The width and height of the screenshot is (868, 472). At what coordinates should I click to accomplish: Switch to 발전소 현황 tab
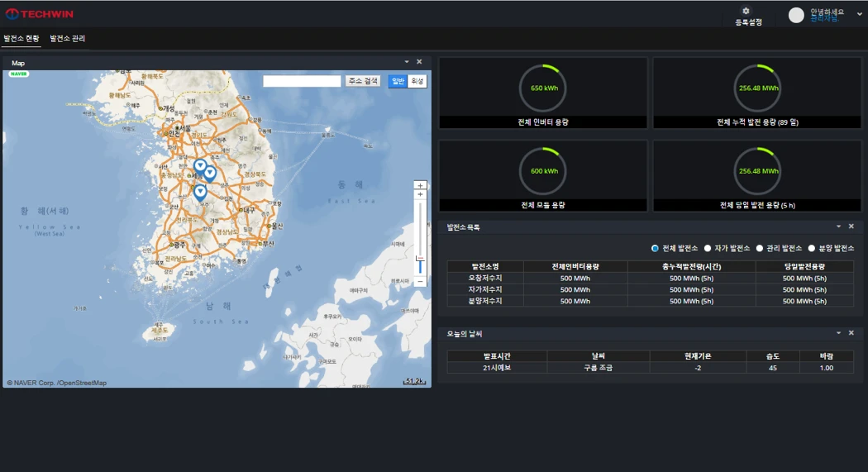(21, 38)
